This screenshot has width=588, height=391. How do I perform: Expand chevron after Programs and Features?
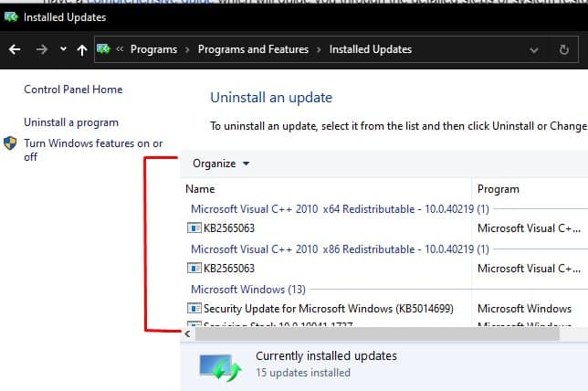[319, 49]
